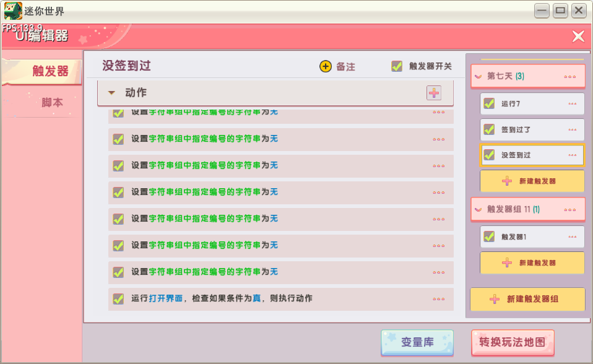This screenshot has height=364, width=593.
Task: Disable the 运行打开界面 action checkbox
Action: click(118, 299)
